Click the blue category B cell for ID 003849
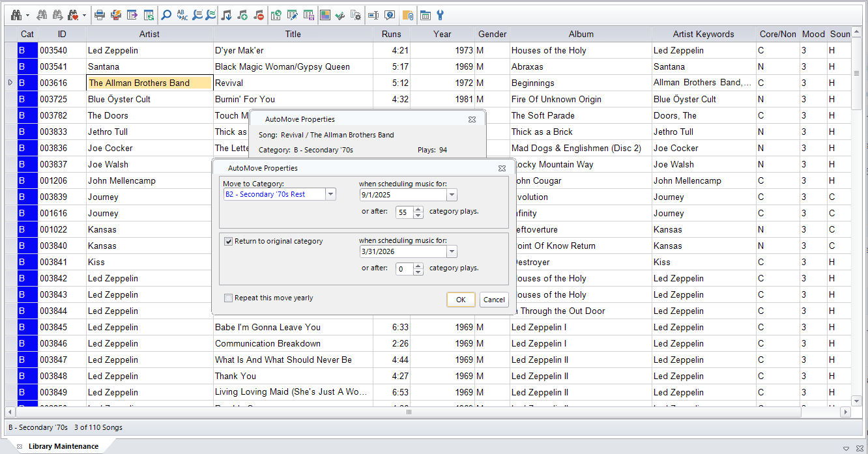This screenshot has height=454, width=868. click(27, 392)
